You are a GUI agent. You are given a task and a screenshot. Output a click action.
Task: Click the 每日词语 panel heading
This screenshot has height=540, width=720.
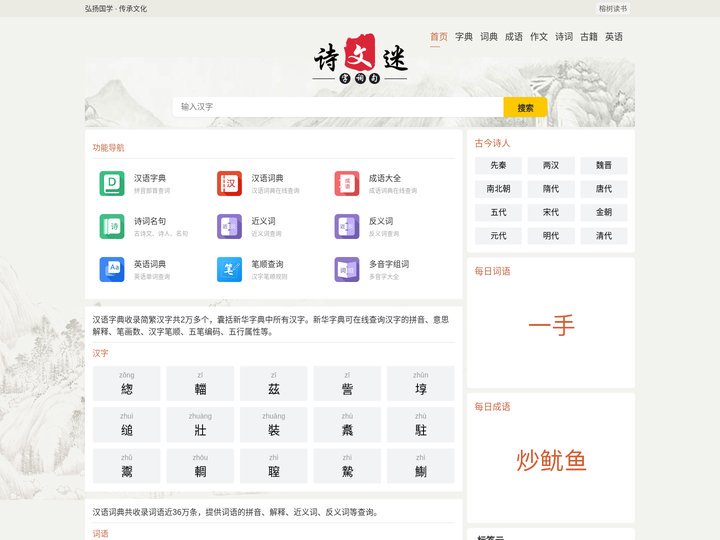(492, 271)
